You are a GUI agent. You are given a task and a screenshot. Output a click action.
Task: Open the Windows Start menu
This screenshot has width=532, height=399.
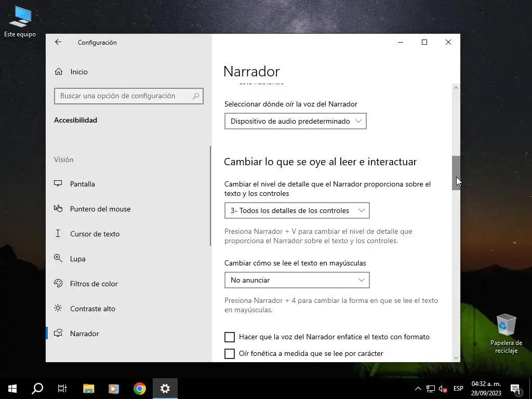(x=12, y=389)
